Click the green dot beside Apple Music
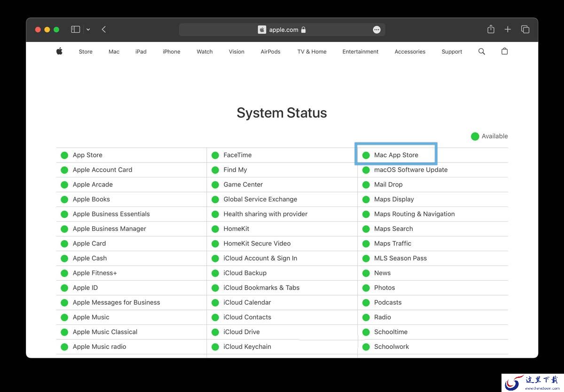Screen dimensions: 564x392 [64, 317]
